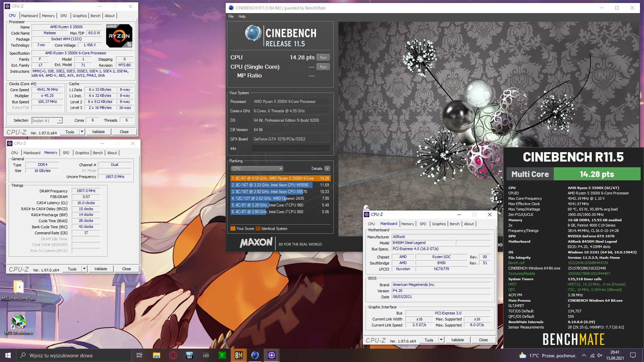The height and width of the screenshot is (362, 644).
Task: Click DRAM Frequency value 1907.0 MHz
Action: click(x=86, y=191)
